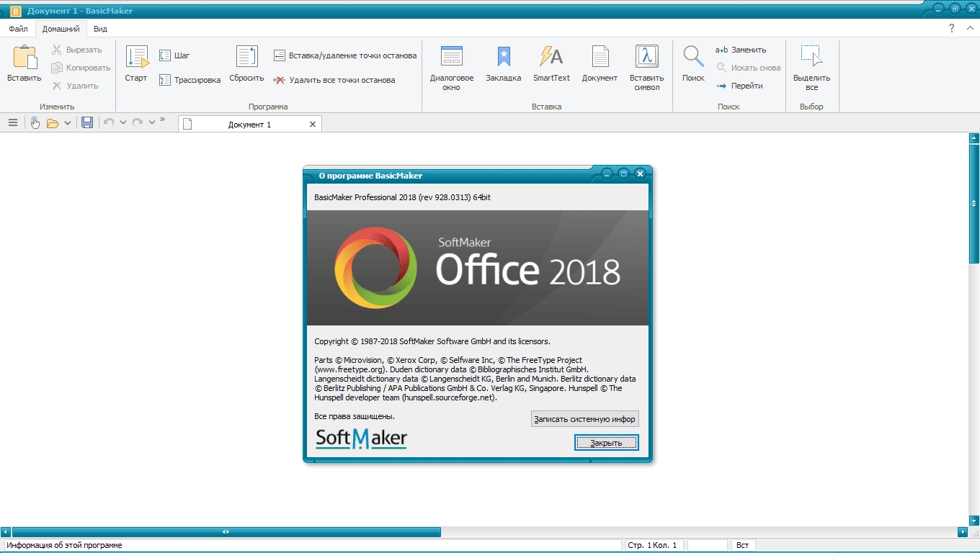Run the program with Старт
Viewport: 980px width, 553px height.
[x=136, y=63]
